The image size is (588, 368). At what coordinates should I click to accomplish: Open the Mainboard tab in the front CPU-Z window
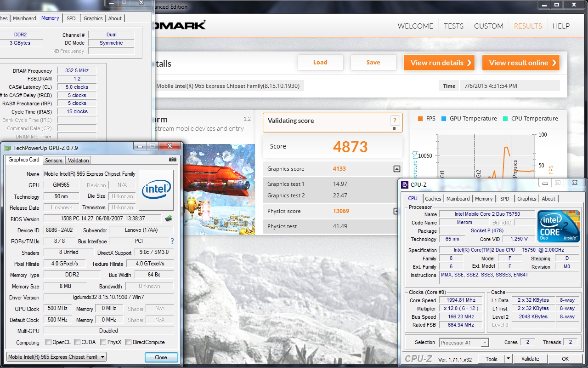click(x=458, y=199)
